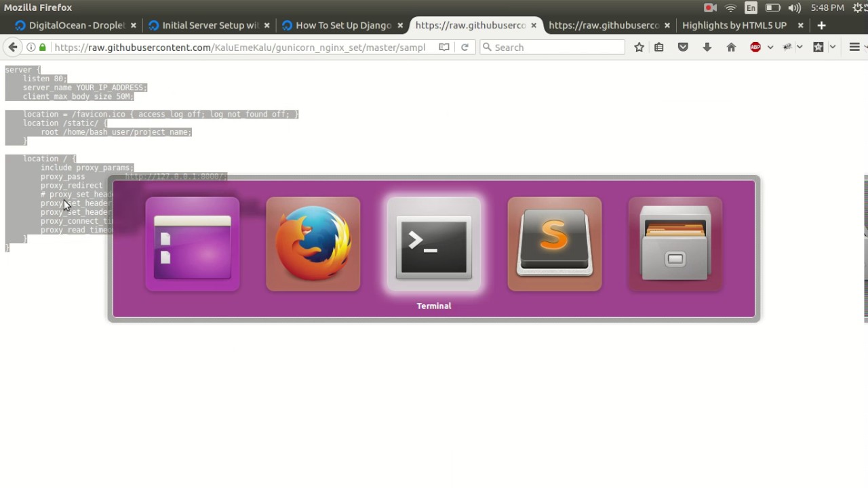Viewport: 868px width, 488px height.
Task: Click the 5:48 PM clock
Action: [x=827, y=7]
